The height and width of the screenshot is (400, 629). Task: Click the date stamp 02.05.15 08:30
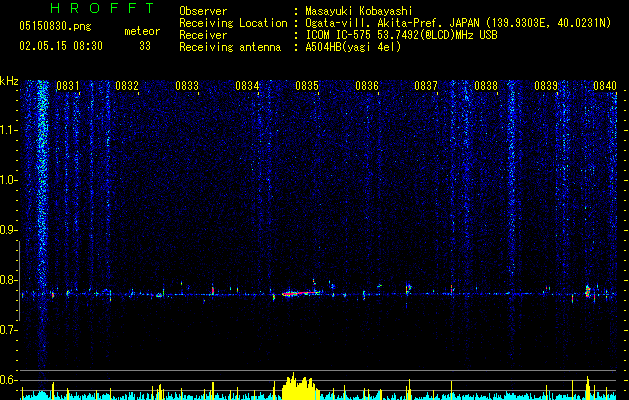61,46
